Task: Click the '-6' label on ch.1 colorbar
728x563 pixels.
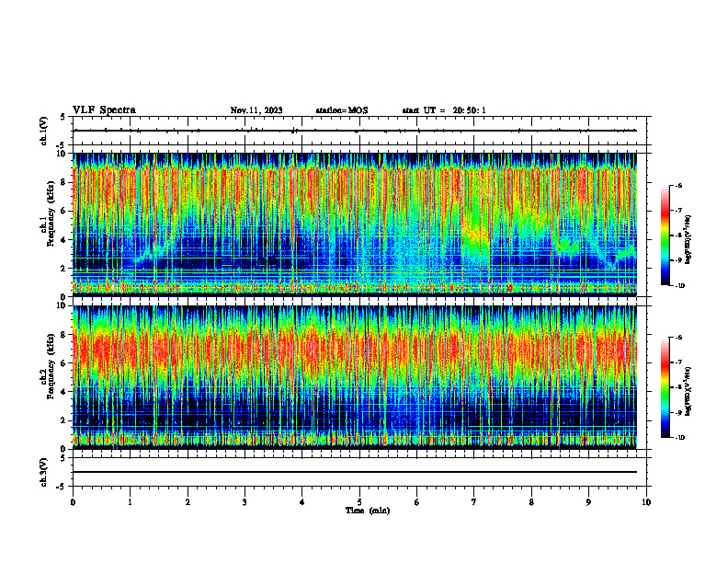Action: pyautogui.click(x=679, y=186)
